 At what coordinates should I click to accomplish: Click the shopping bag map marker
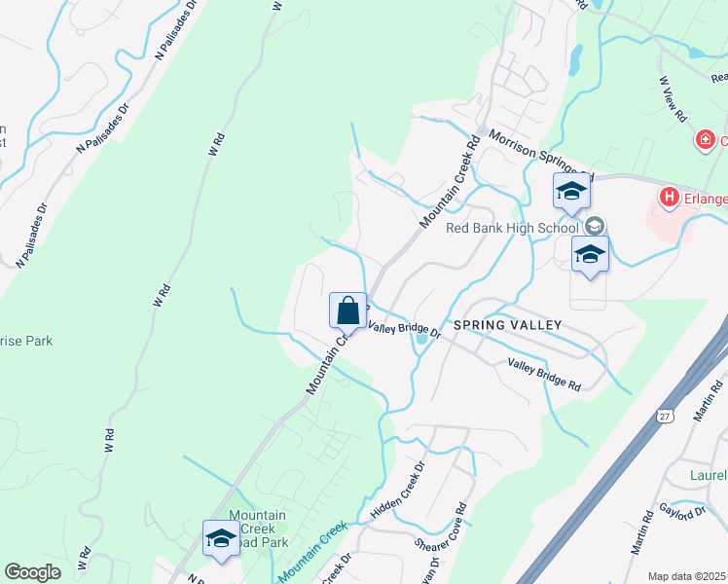pos(348,311)
